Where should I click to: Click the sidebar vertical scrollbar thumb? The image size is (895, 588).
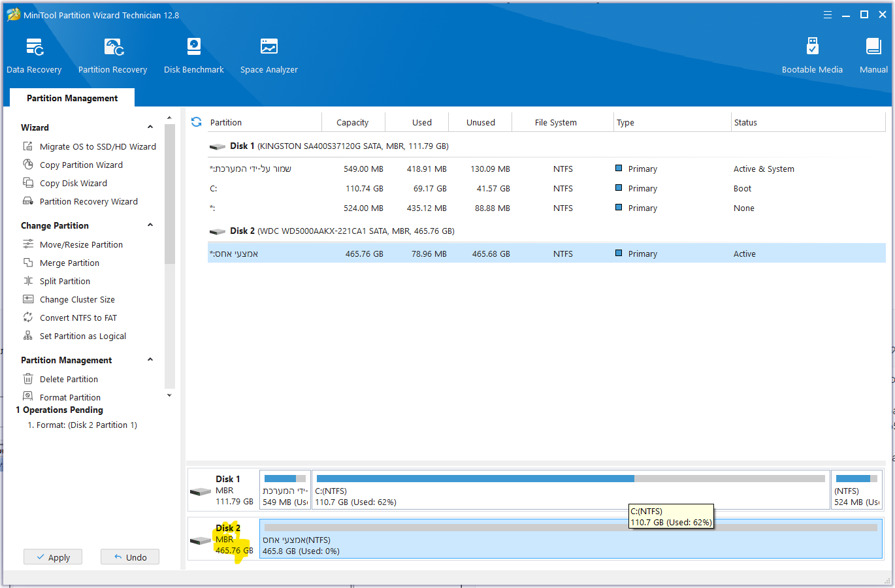coord(170,194)
